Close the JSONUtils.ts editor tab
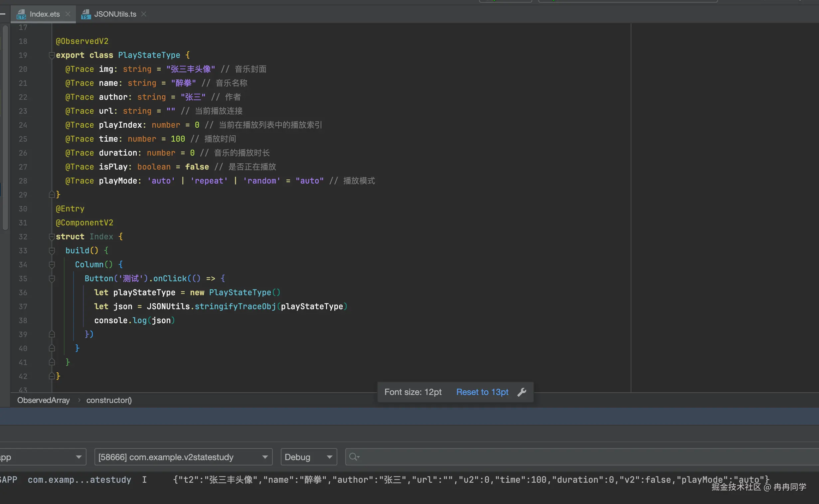The height and width of the screenshot is (504, 819). tap(144, 14)
